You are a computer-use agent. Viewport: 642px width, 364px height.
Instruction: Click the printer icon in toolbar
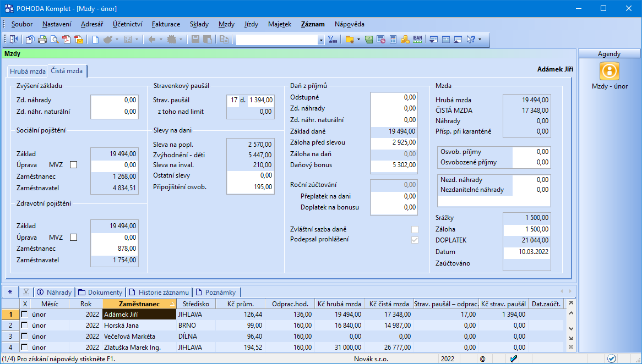coord(42,39)
